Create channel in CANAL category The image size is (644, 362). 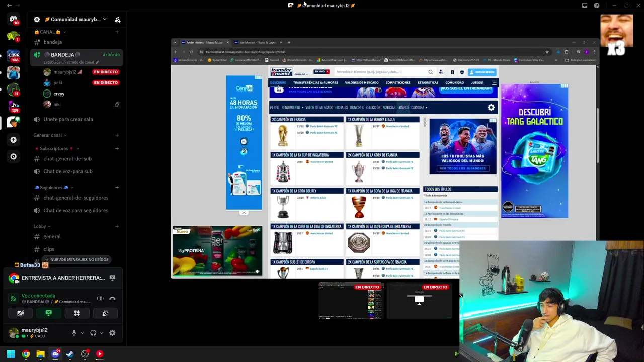pyautogui.click(x=117, y=32)
